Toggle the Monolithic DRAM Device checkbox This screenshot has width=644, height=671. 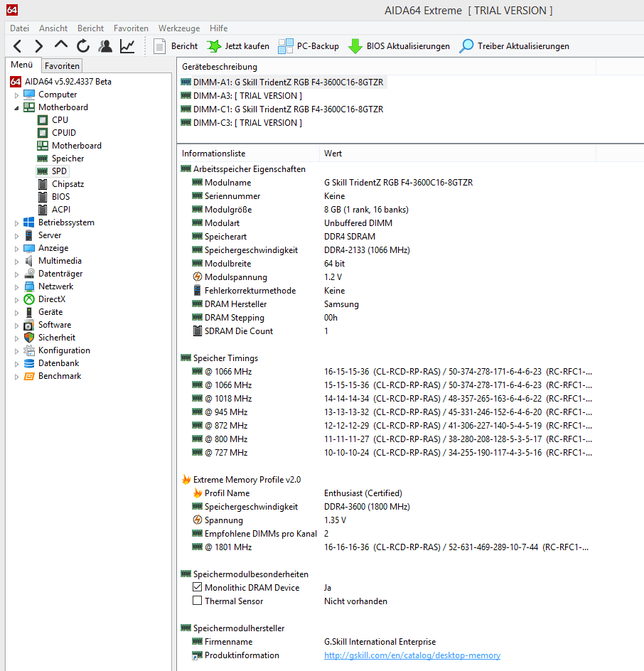pyautogui.click(x=198, y=587)
